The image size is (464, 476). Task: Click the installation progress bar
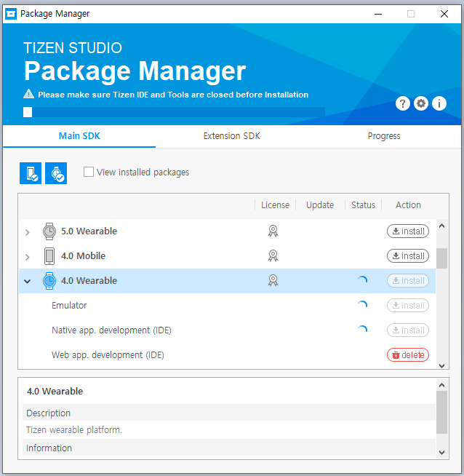pos(174,112)
